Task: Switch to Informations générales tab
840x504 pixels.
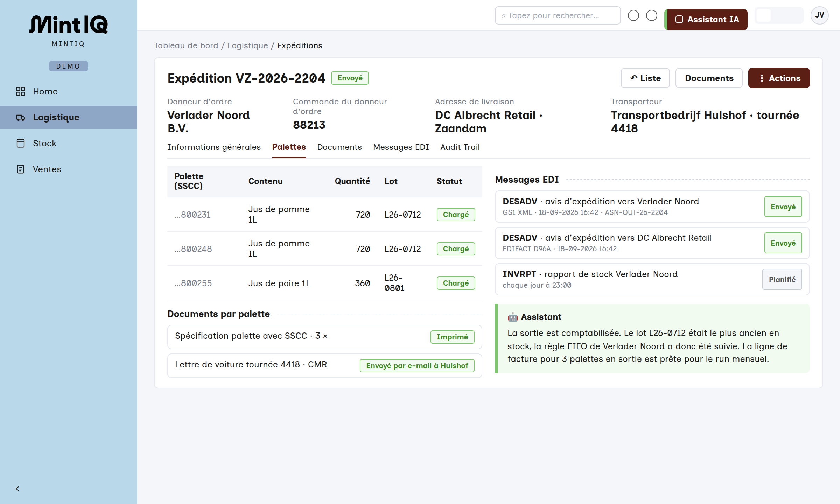Action: click(214, 147)
